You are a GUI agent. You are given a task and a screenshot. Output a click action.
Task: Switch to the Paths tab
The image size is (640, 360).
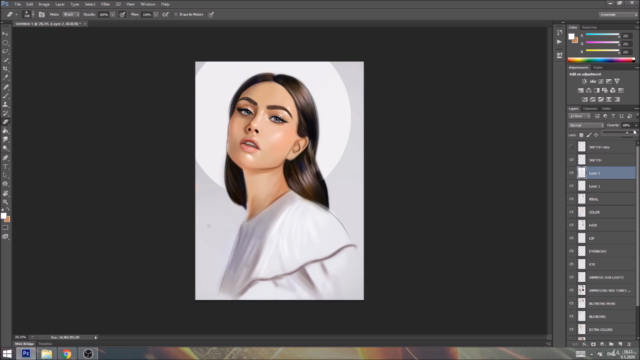607,109
